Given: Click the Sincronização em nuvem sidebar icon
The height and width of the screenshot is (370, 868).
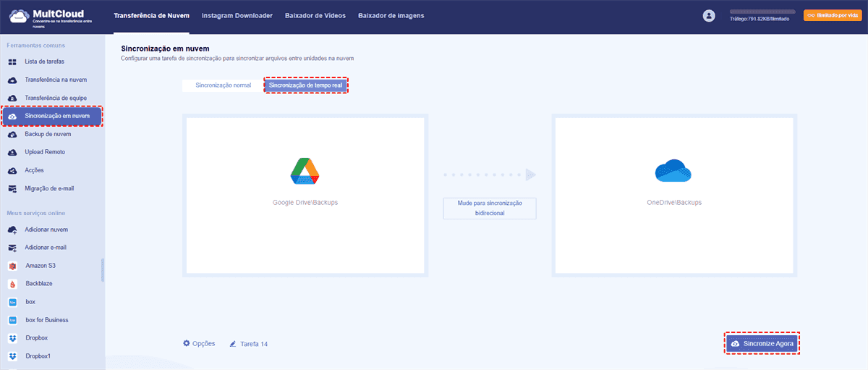Looking at the screenshot, I should click(12, 116).
